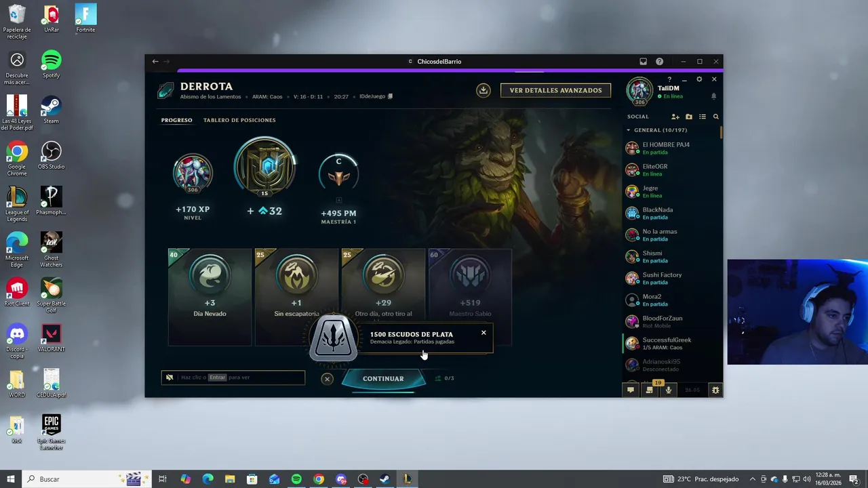The width and height of the screenshot is (868, 488).
Task: Open VALORANT desktop shortcut
Action: [x=52, y=338]
